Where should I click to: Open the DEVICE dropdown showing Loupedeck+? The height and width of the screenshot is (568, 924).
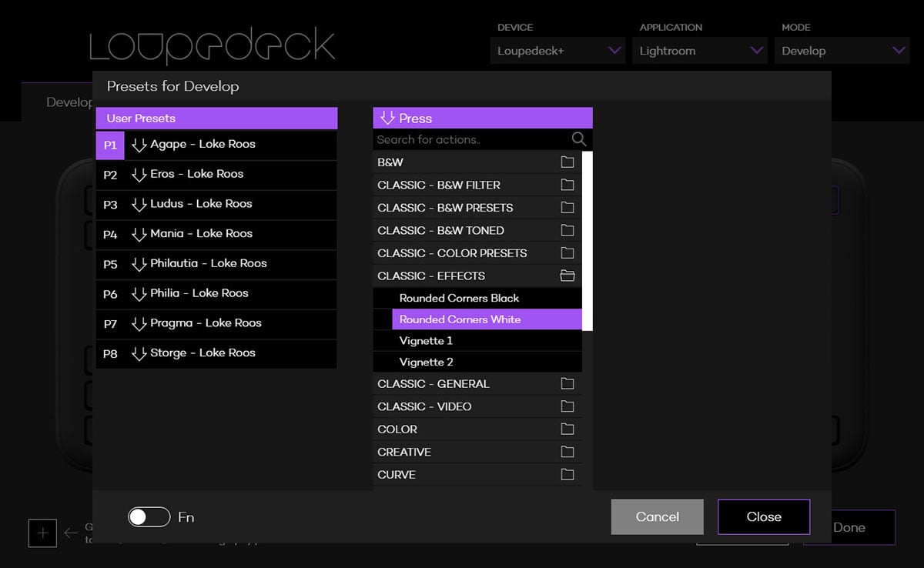tap(559, 51)
